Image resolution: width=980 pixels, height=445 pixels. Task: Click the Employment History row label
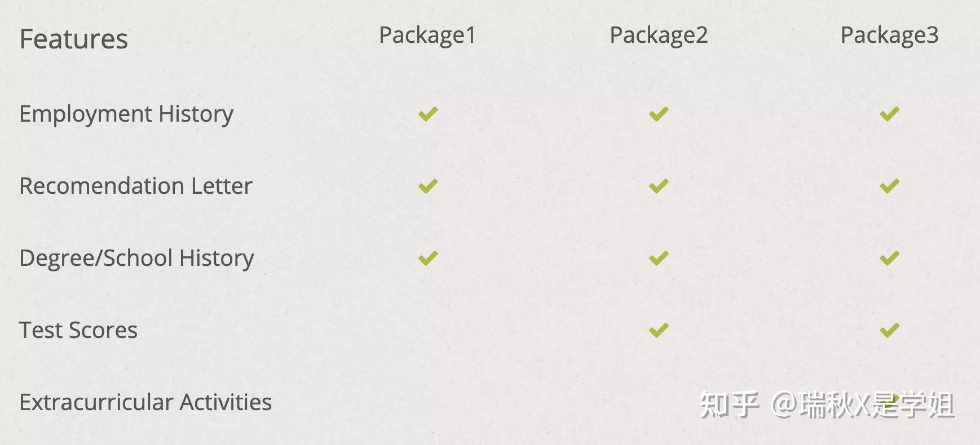126,114
